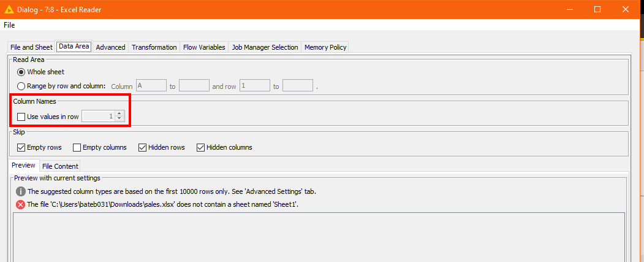Check the Empty columns skip option
Screen dimensions: 644x262
point(77,147)
